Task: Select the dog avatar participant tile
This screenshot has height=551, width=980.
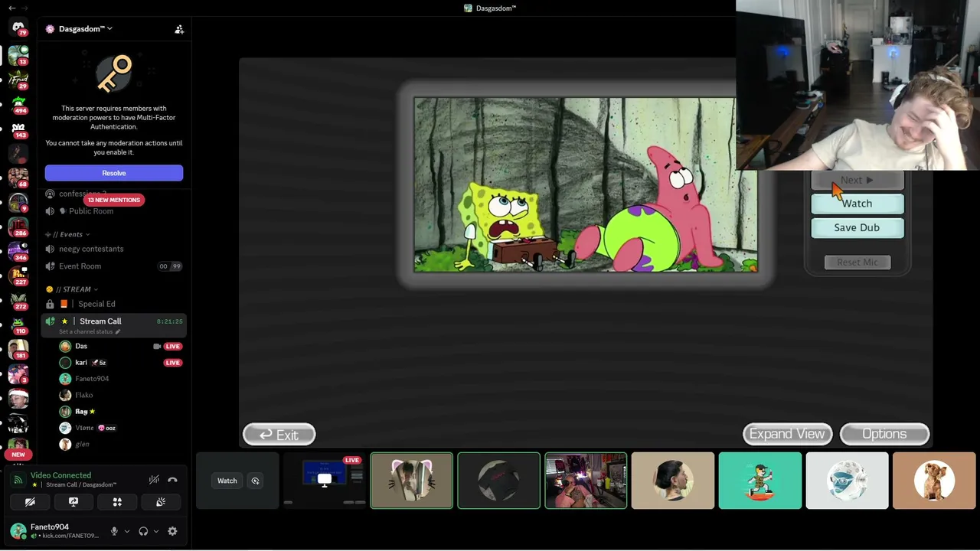Action: 934,481
